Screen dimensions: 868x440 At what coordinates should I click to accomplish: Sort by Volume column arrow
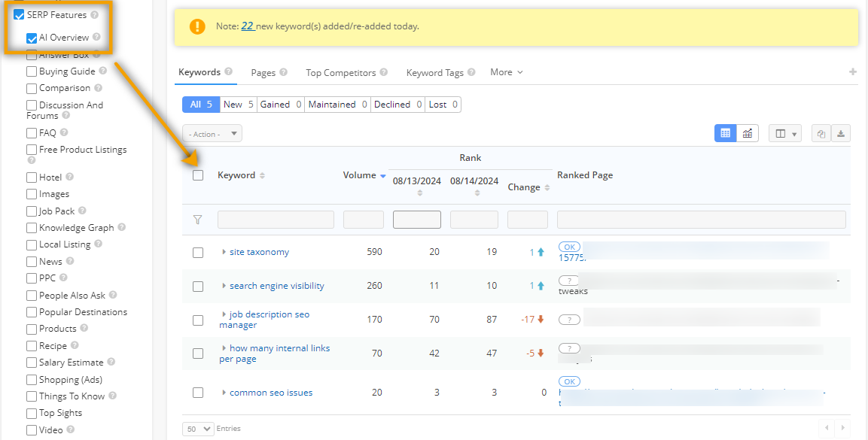[x=383, y=176]
